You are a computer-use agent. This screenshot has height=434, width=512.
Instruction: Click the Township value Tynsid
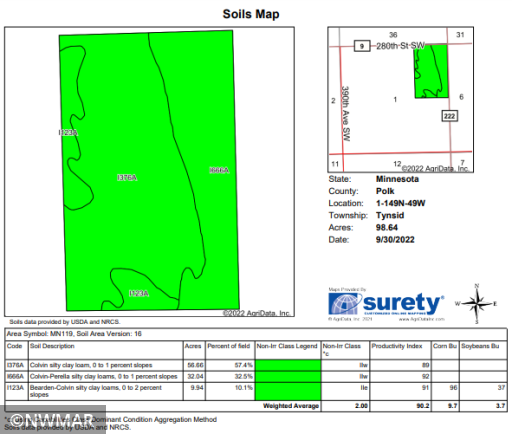coord(390,215)
